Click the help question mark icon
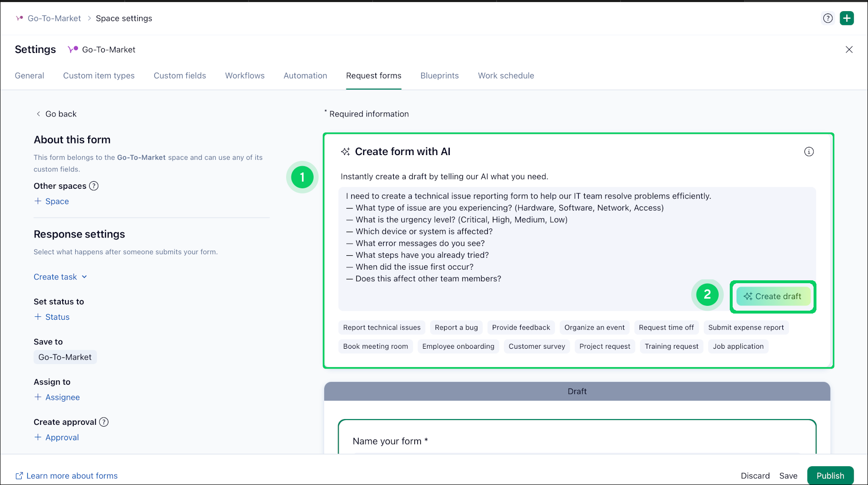Image resolution: width=868 pixels, height=485 pixels. 828,18
